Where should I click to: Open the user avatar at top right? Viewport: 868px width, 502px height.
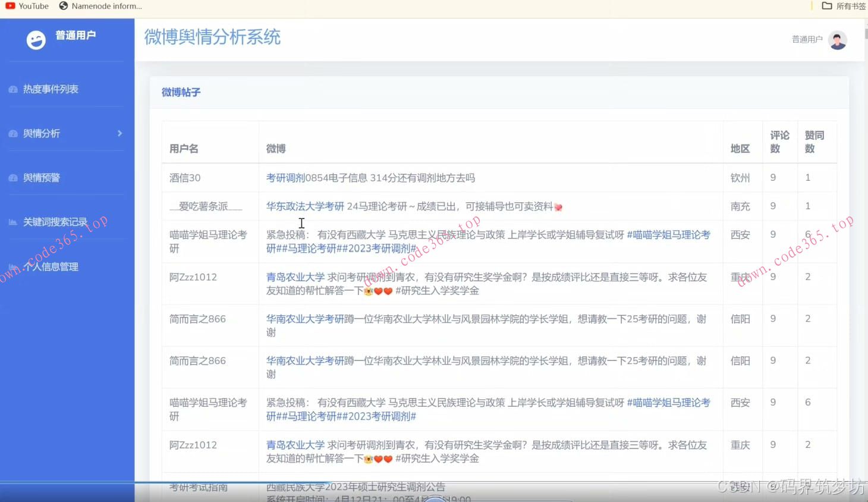click(x=837, y=40)
